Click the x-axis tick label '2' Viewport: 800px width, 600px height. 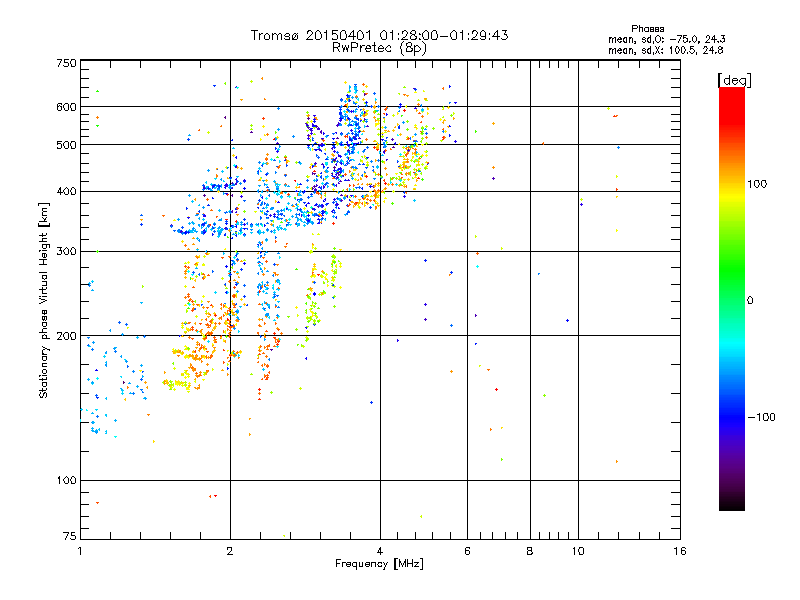[x=230, y=551]
